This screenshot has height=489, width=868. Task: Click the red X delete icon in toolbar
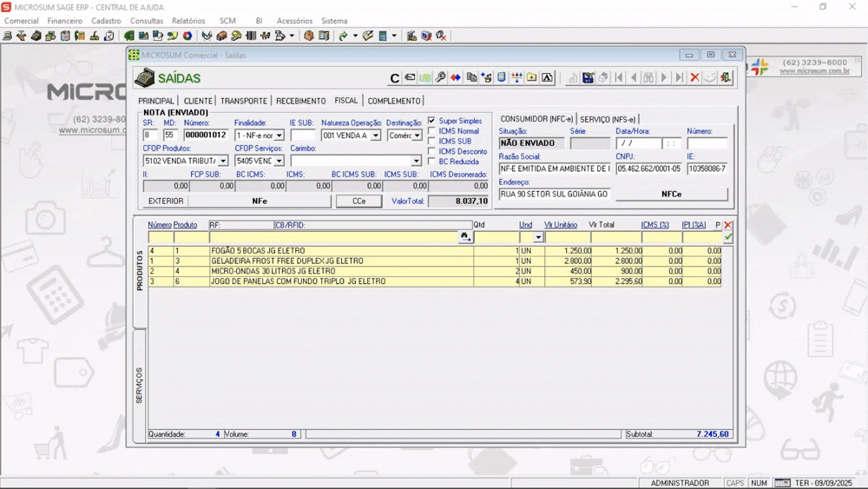pyautogui.click(x=694, y=78)
